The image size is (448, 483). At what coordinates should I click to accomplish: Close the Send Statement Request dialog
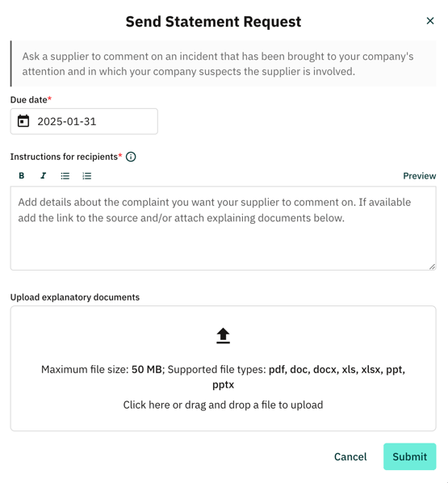429,21
